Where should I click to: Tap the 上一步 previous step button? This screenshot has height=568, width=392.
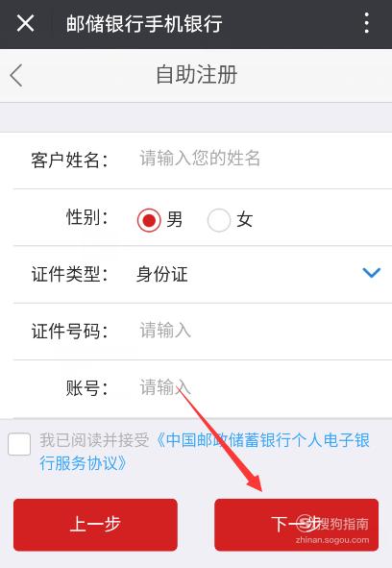[x=95, y=525]
